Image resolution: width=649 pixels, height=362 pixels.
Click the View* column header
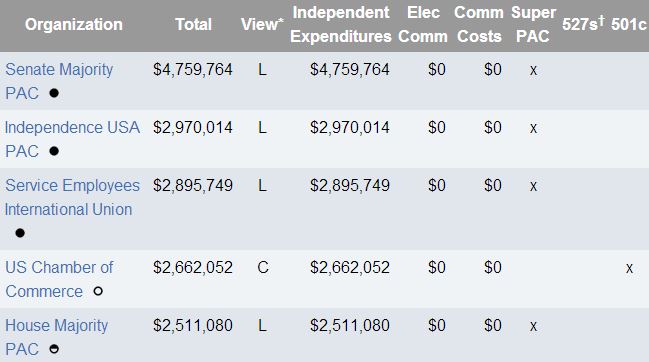coord(262,24)
